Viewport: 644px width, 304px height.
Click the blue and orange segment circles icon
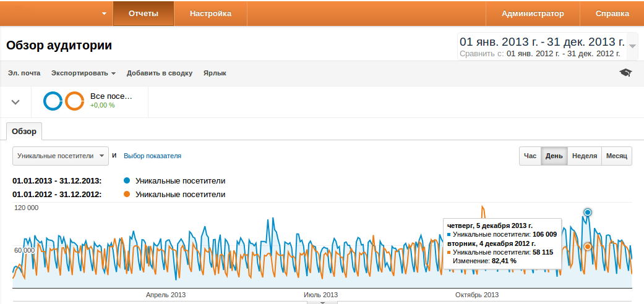(64, 101)
